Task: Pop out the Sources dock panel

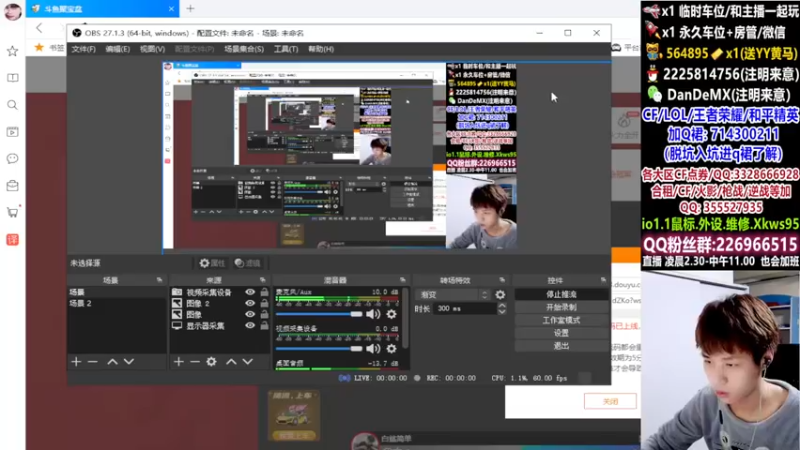Action: [262, 280]
